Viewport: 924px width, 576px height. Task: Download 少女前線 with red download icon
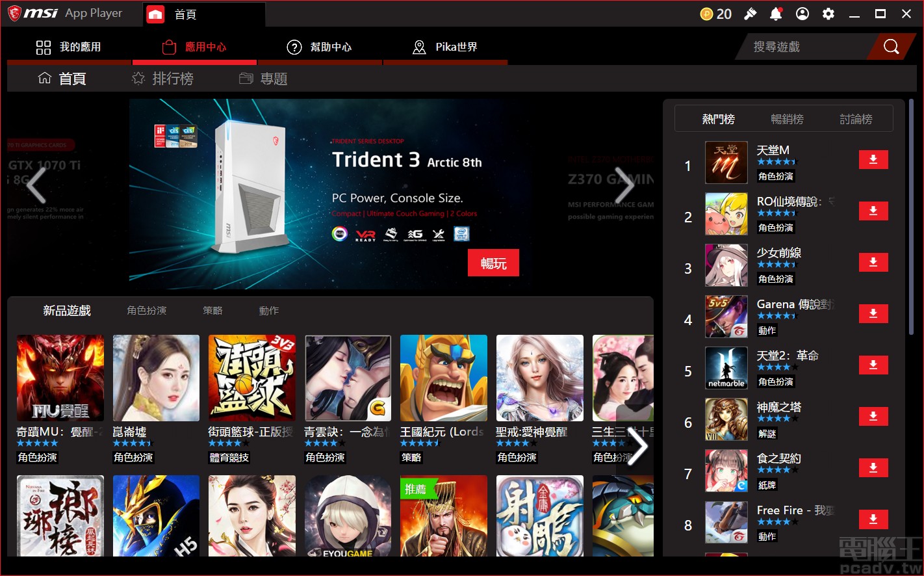(x=873, y=263)
